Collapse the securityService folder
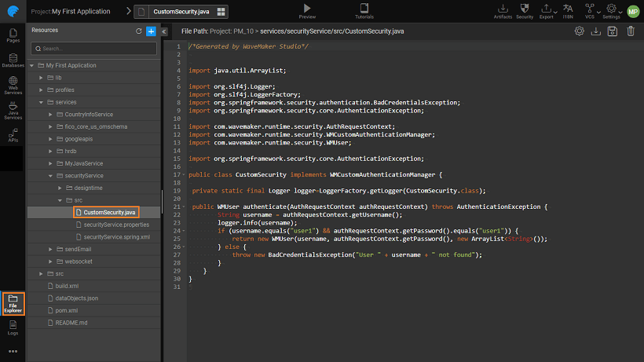 pos(50,176)
